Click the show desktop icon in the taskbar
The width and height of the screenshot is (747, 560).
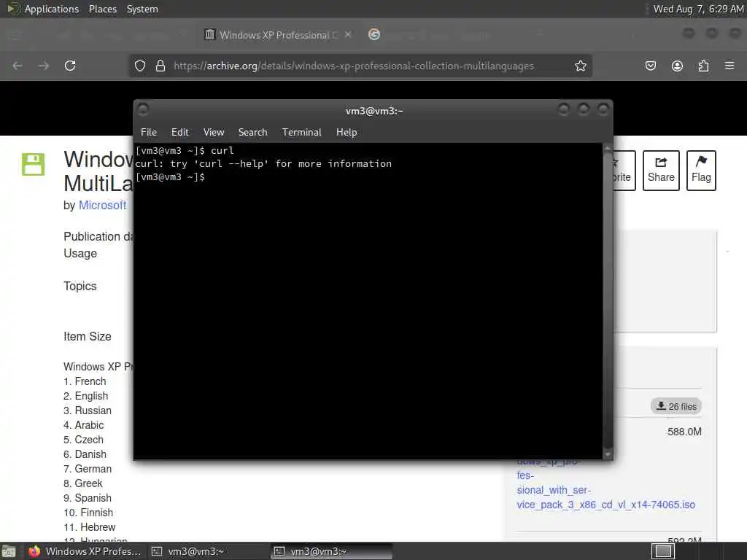(9, 551)
